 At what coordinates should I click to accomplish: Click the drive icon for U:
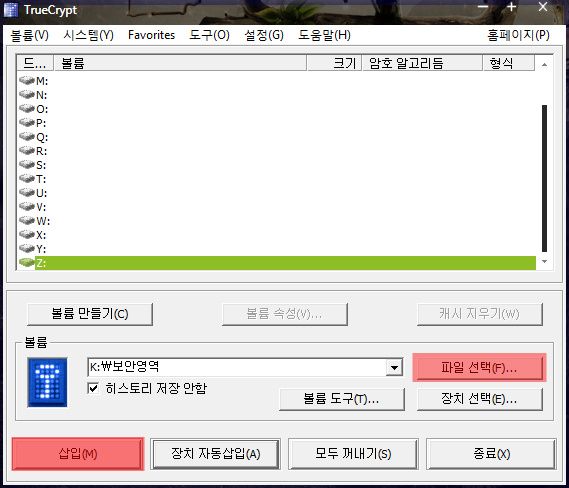[27, 192]
